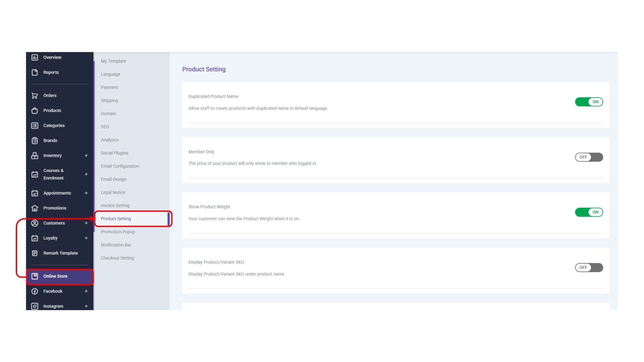Go to Invoice Setting in submenu
Screen dimensions: 644x362
pos(115,205)
